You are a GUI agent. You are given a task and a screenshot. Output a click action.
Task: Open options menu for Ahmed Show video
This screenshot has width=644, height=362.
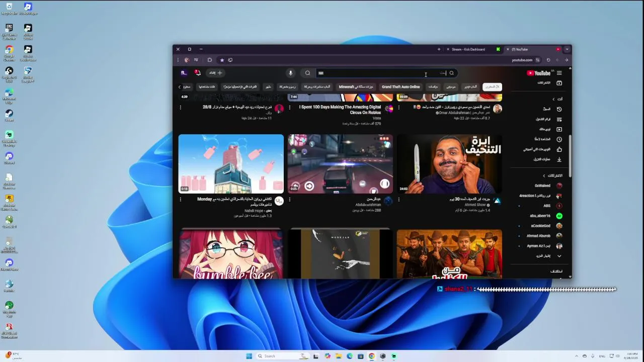(399, 200)
